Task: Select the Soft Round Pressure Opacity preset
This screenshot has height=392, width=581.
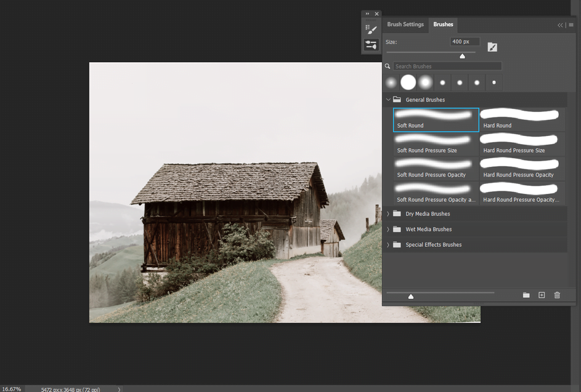Action: (x=436, y=168)
